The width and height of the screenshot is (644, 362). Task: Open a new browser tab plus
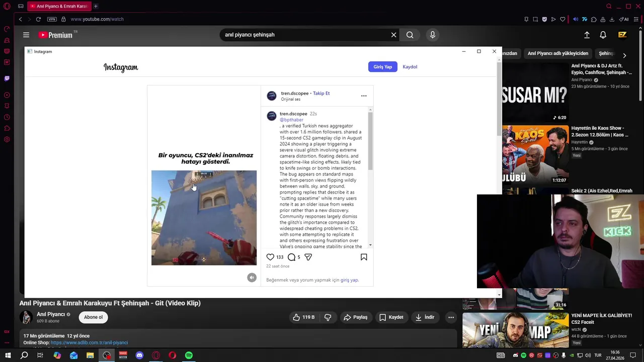pyautogui.click(x=96, y=6)
